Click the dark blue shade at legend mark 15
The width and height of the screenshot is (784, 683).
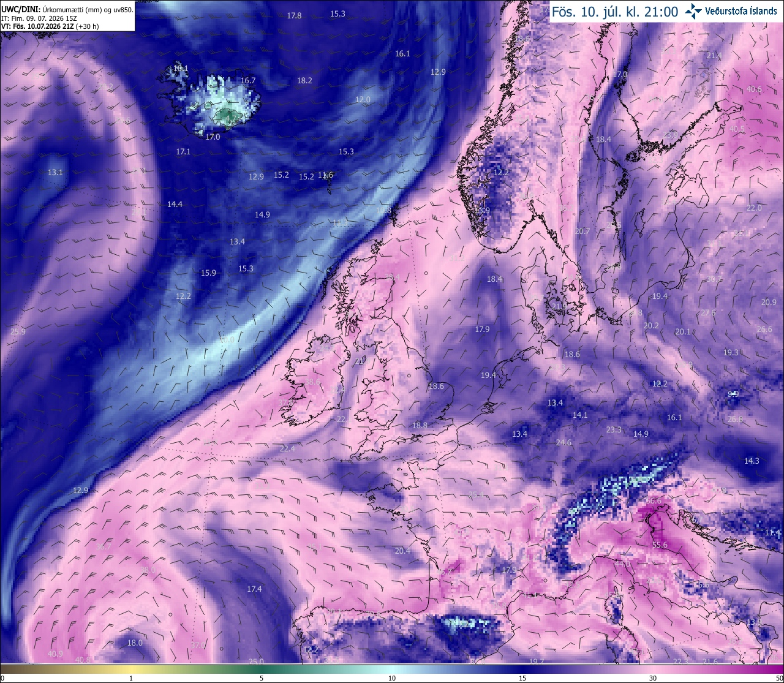[522, 668]
